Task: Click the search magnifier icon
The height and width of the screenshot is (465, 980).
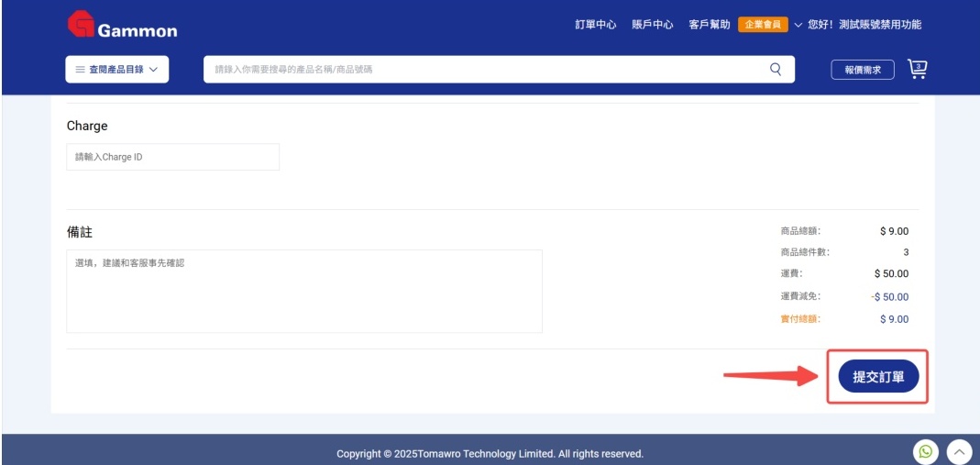Action: (x=776, y=69)
